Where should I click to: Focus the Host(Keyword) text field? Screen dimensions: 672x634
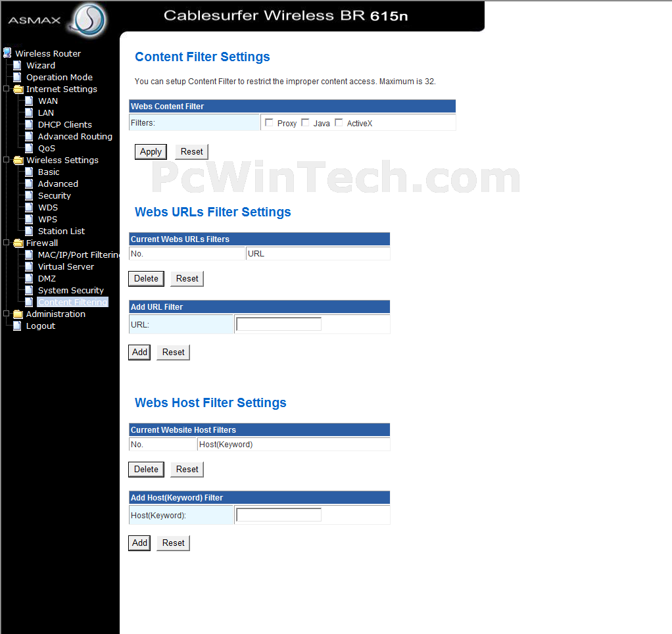279,515
